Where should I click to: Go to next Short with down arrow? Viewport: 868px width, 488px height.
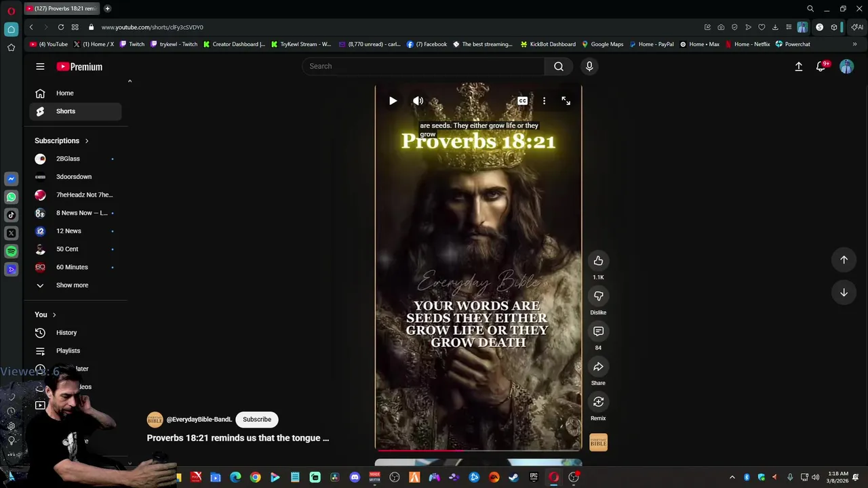[x=844, y=292]
